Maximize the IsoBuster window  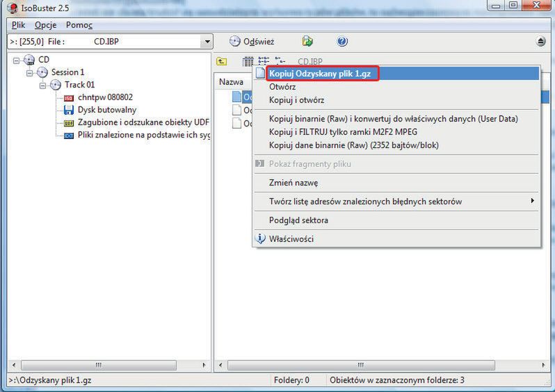pos(513,6)
